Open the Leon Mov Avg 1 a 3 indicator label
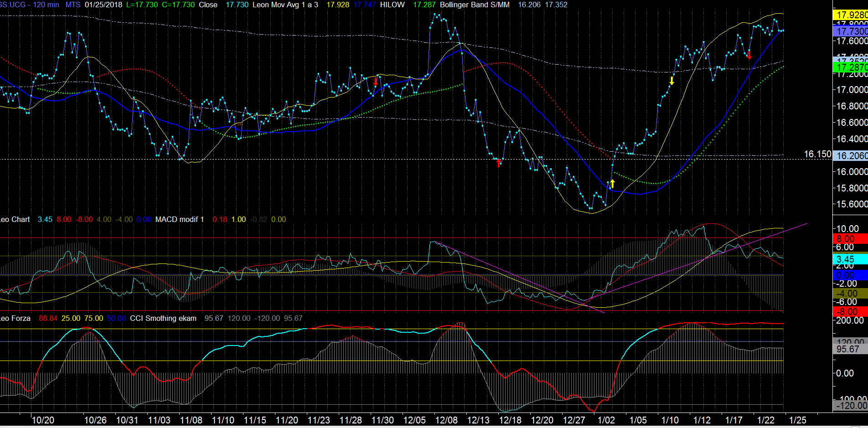Screen dimensions: 868x428 coord(285,5)
